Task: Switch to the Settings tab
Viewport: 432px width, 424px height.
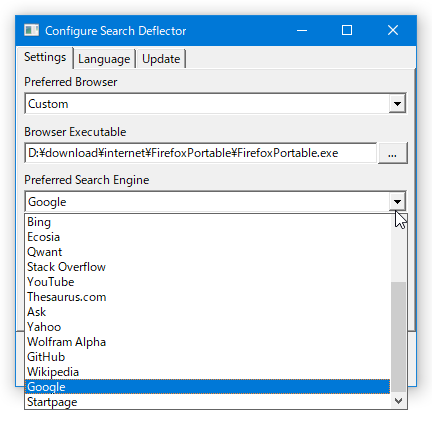Action: click(x=45, y=58)
